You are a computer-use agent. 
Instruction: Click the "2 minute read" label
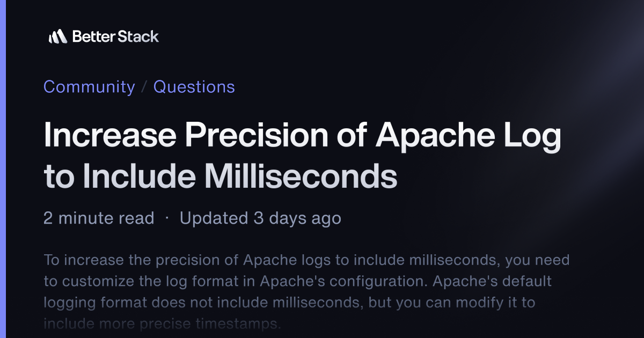(99, 218)
